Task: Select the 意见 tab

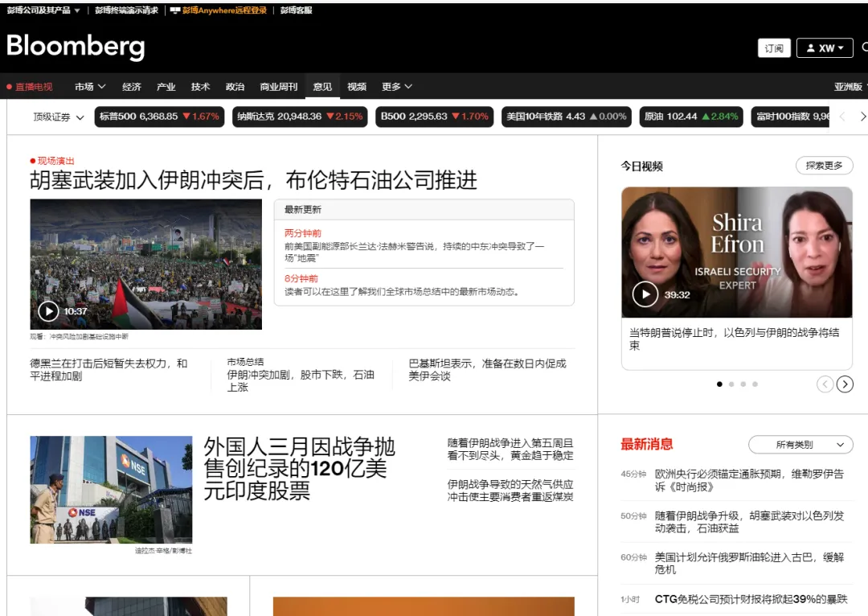Action: coord(322,86)
